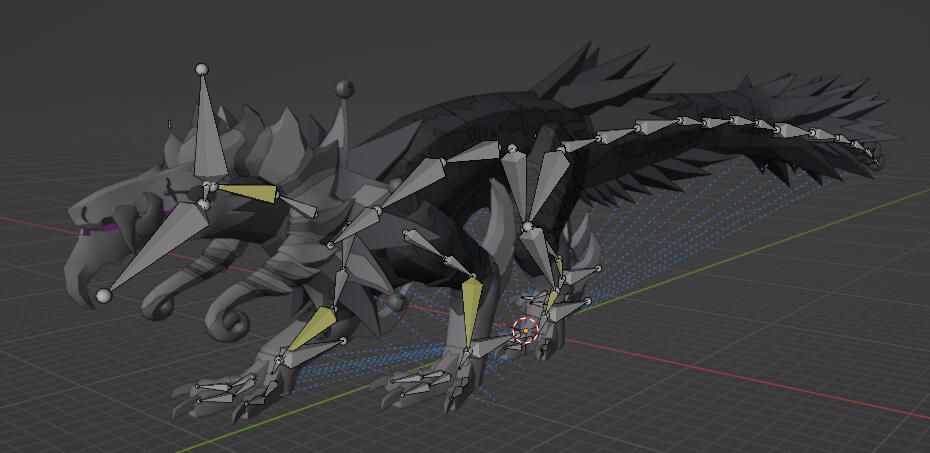This screenshot has height=453, width=930.
Task: Click the 3D cursor near the hind foot
Action: [x=525, y=330]
